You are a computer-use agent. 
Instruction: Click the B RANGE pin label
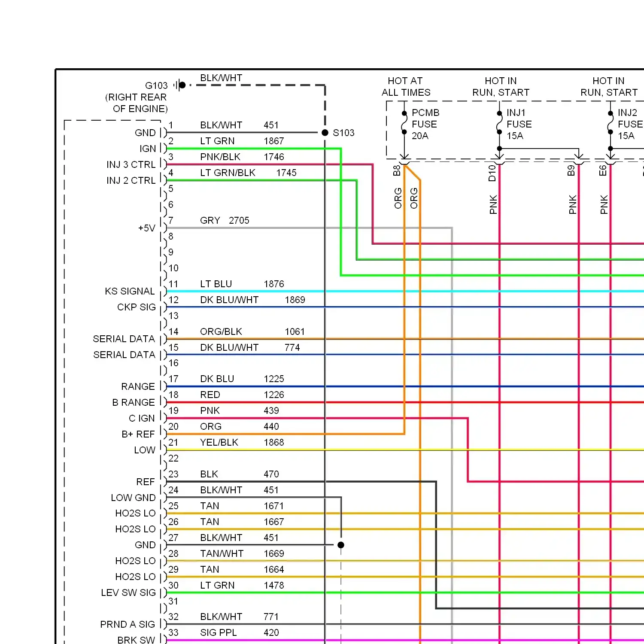click(134, 402)
